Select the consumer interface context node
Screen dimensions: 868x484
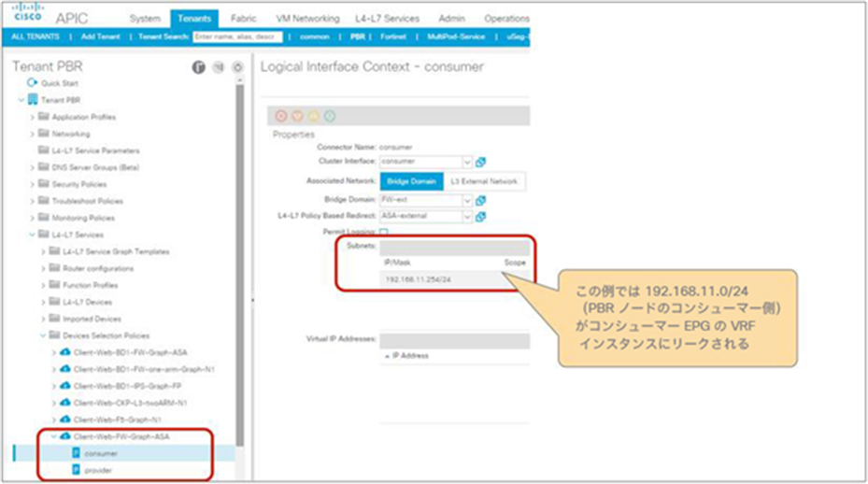pyautogui.click(x=101, y=453)
